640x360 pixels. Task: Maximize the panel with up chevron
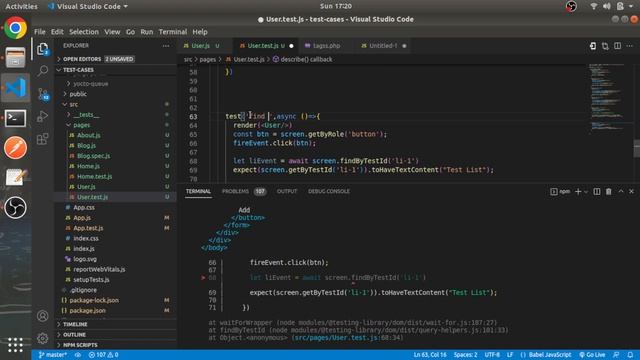tap(621, 191)
